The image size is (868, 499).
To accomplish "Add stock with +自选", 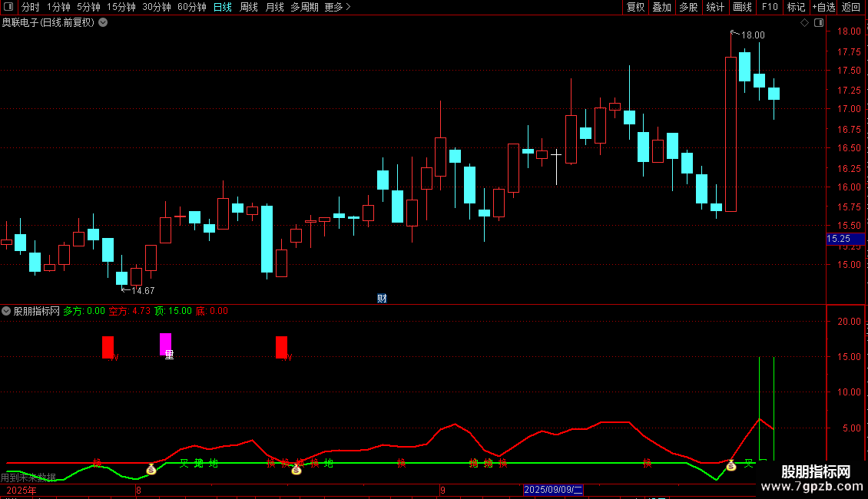I will click(823, 7).
